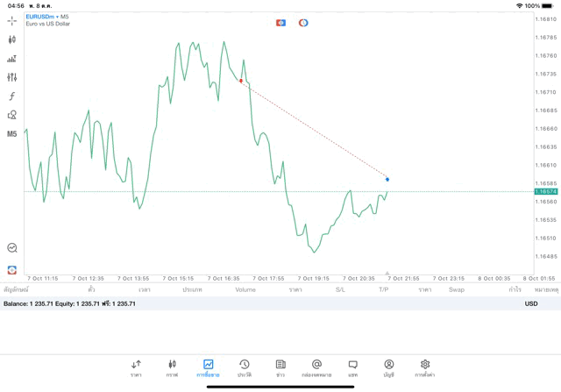The width and height of the screenshot is (561, 392).
Task: Open the Mailbox @ tab
Action: tap(316, 367)
